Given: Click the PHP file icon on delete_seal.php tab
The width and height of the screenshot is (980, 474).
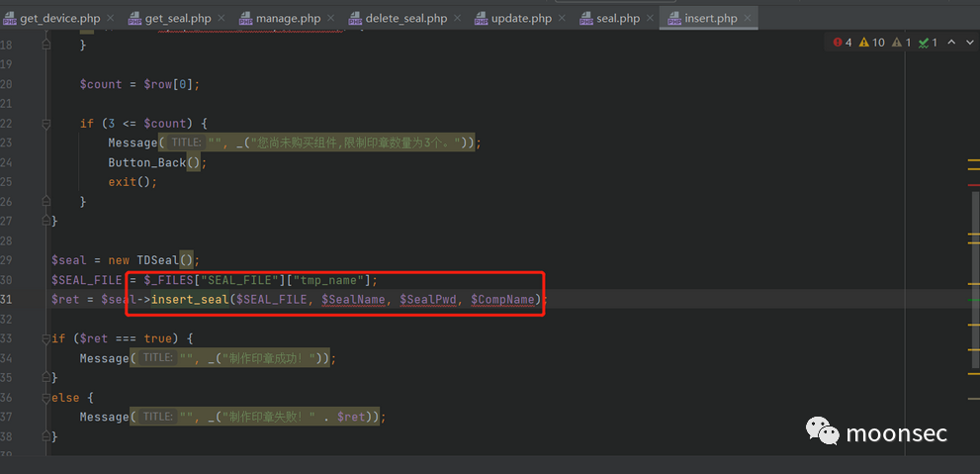Looking at the screenshot, I should click(x=356, y=19).
